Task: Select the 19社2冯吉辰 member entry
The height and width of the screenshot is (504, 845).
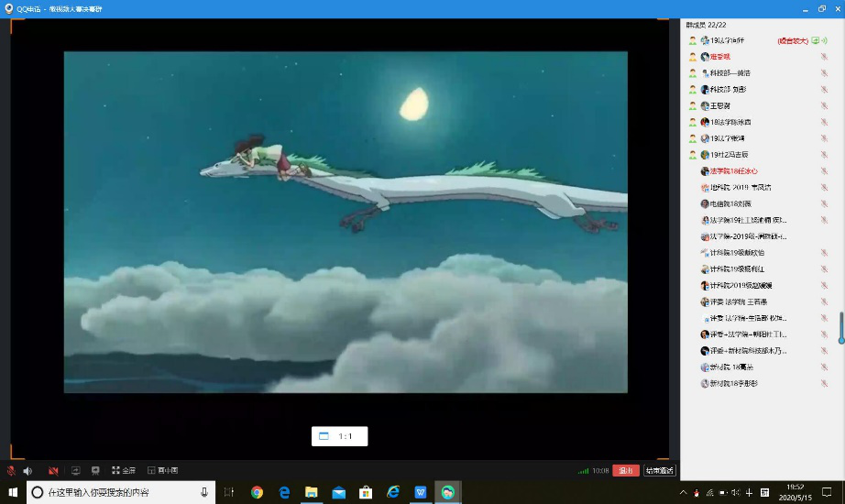Action: [757, 155]
